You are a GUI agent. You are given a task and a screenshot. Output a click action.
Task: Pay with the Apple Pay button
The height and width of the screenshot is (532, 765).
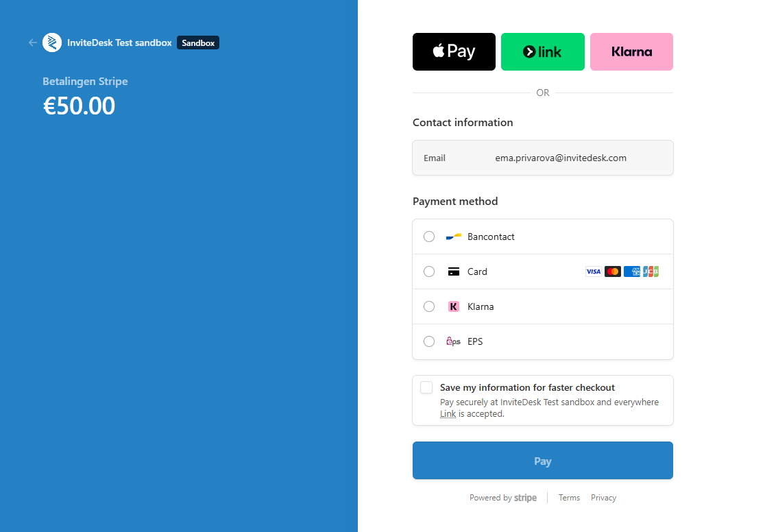(454, 51)
